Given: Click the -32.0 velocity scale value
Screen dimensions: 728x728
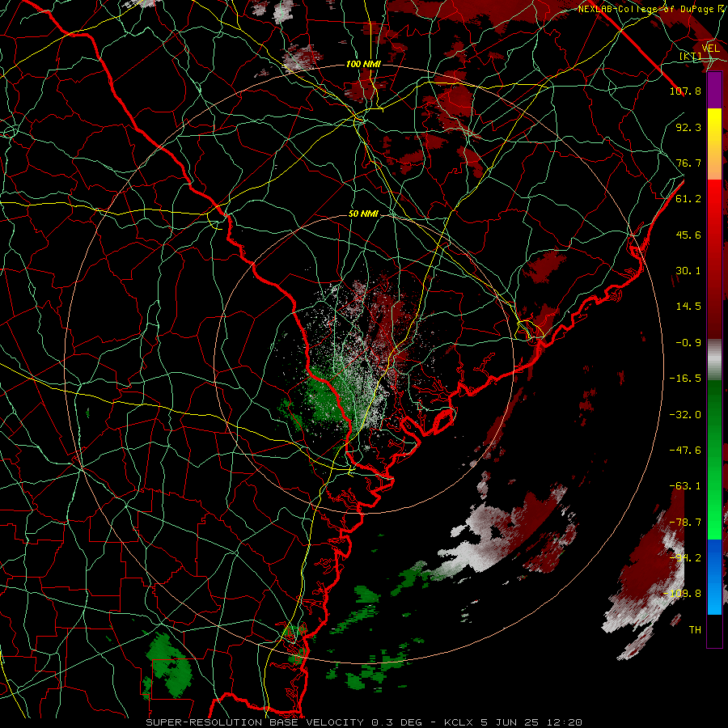Looking at the screenshot, I should pos(685,415).
